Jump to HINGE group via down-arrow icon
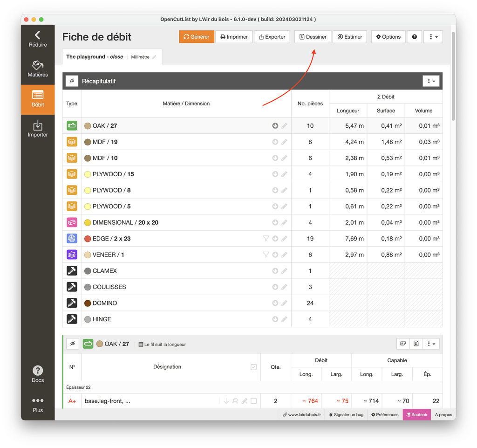 [x=275, y=319]
